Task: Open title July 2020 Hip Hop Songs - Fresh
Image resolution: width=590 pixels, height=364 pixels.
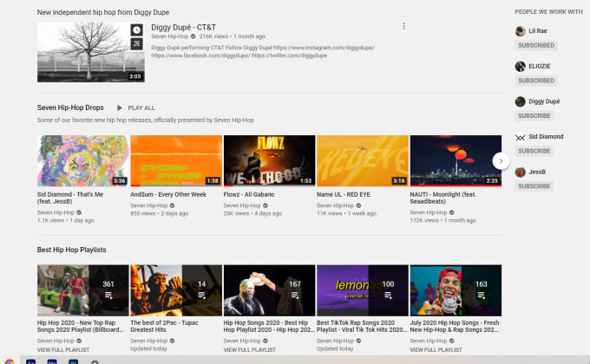Action: click(455, 327)
